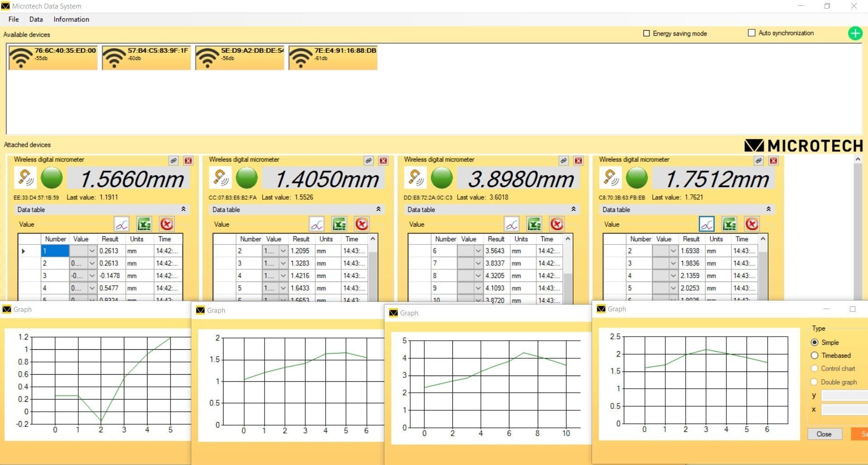868x465 pixels.
Task: Collapse Data table of 1.4050mm micrometer
Action: 378,209
